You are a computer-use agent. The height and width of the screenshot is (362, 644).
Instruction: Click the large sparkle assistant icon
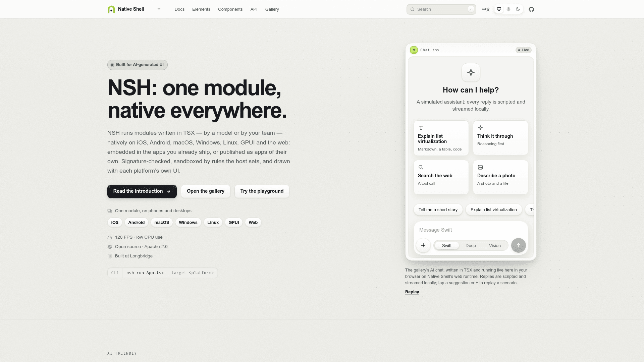471,72
